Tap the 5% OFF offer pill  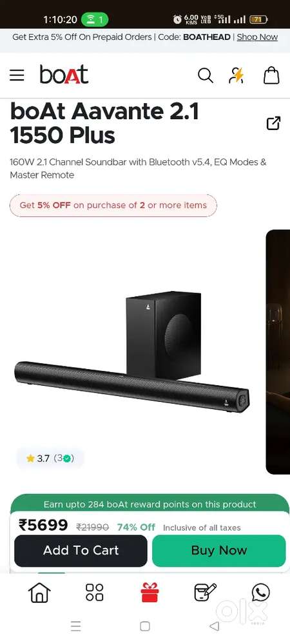click(113, 205)
